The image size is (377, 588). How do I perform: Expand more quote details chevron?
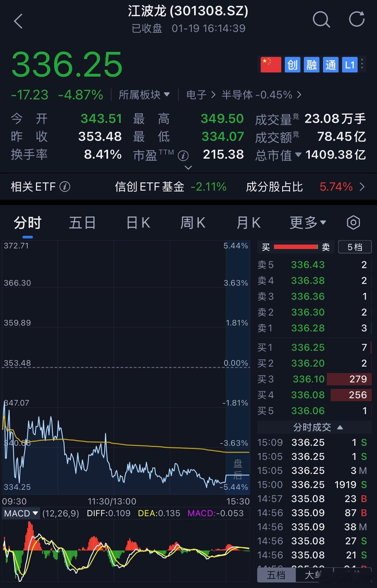tap(188, 167)
